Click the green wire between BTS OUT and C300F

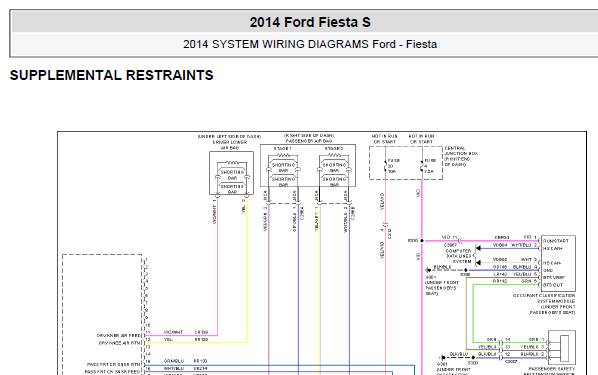473,313
